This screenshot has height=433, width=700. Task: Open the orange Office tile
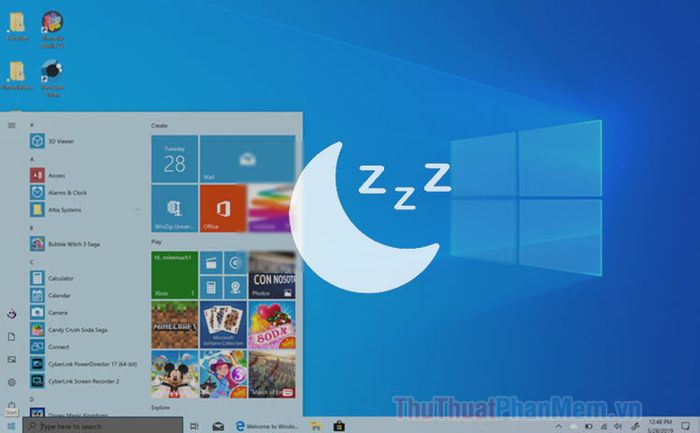(223, 208)
